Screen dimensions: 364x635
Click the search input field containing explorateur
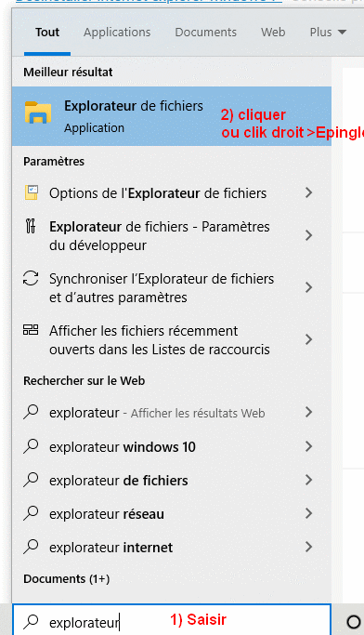(172, 621)
